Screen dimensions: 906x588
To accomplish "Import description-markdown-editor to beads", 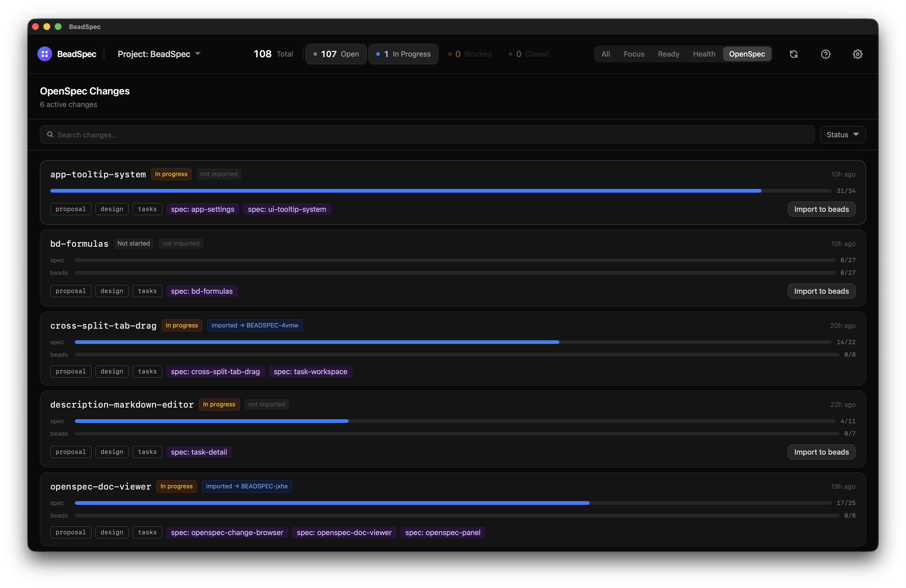I will [x=821, y=452].
